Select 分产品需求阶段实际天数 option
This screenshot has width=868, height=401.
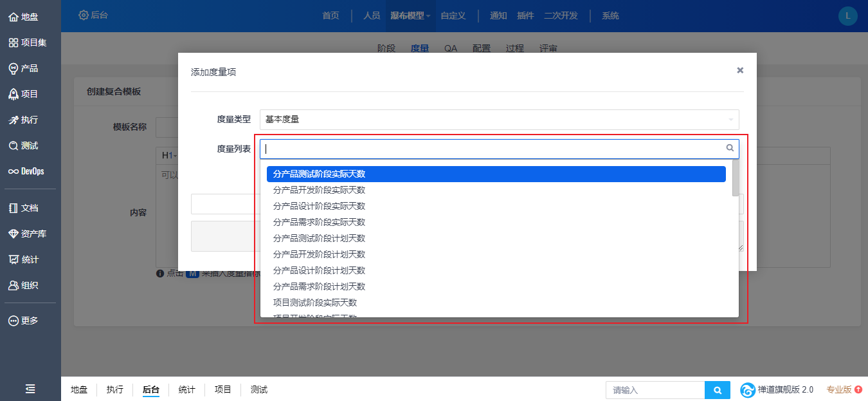coord(496,222)
